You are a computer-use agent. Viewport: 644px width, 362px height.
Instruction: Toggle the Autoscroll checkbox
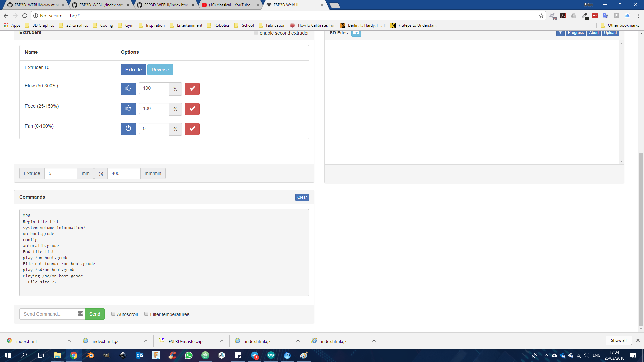tap(113, 314)
